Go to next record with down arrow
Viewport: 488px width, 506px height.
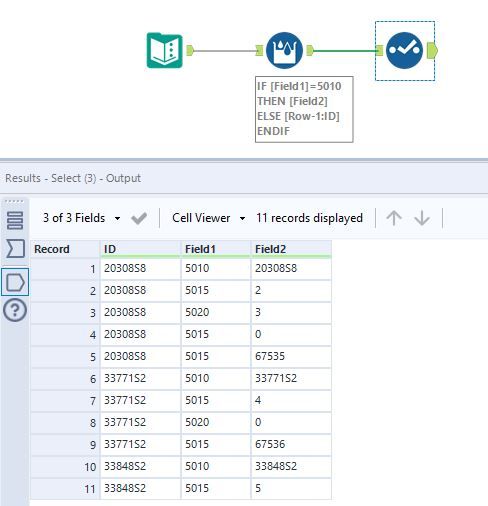point(422,218)
